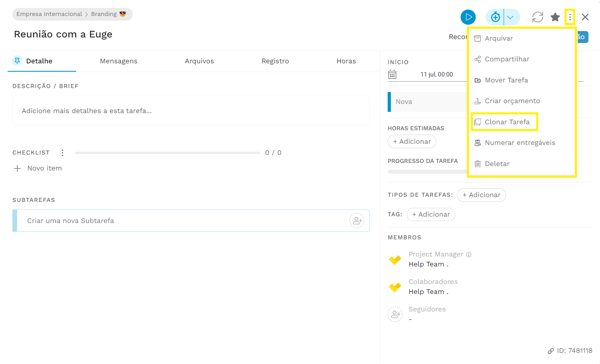Click Novo item plus icon

click(x=17, y=168)
